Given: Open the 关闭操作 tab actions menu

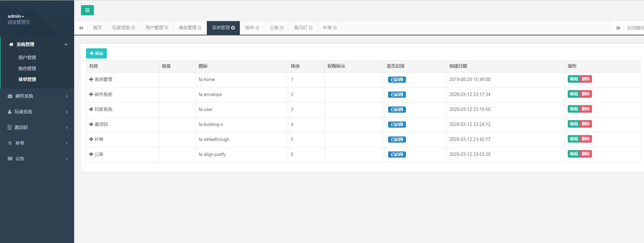Looking at the screenshot, I should tap(635, 28).
